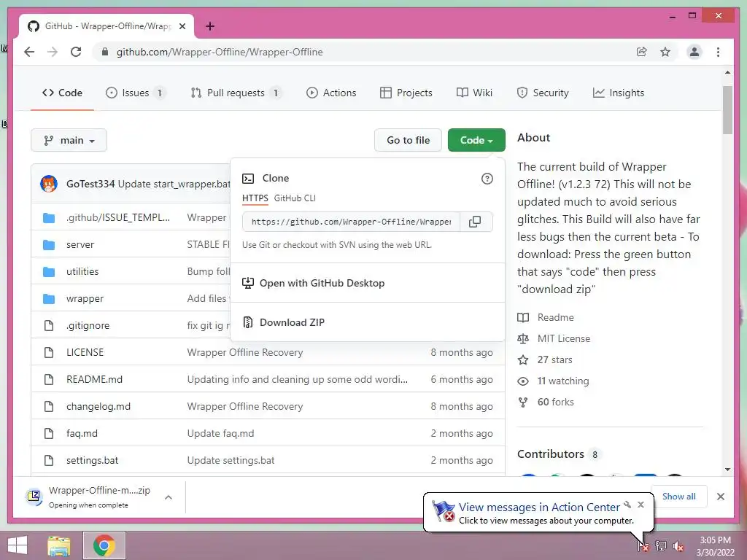Screen dimensions: 747x560
Task: Open the changelog.md file
Action: pyautogui.click(x=98, y=407)
